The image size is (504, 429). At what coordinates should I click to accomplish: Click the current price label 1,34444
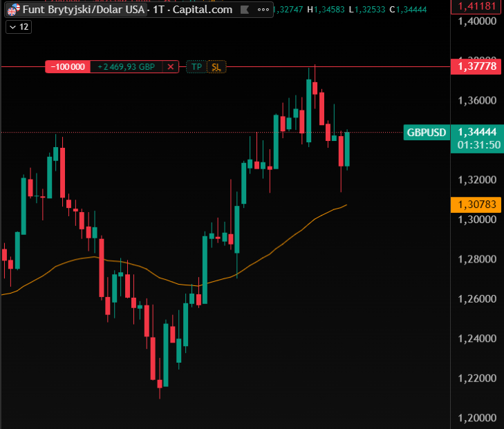[x=477, y=132]
